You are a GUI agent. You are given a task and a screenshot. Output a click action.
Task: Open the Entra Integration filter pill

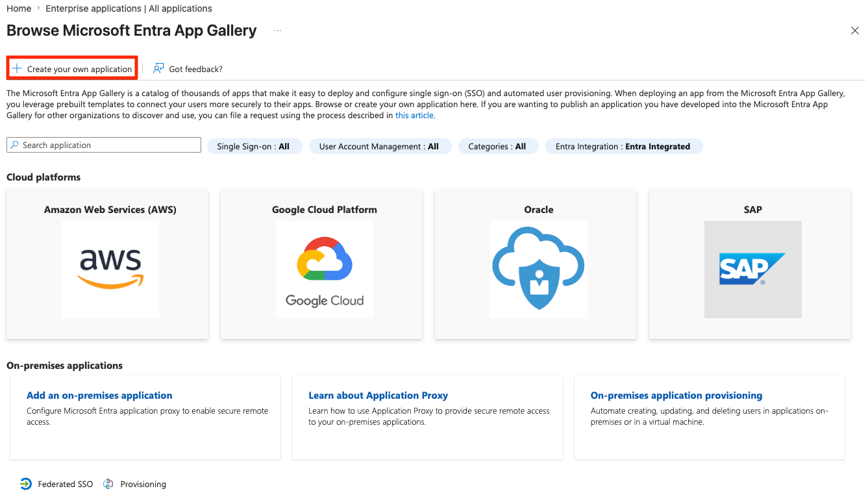coord(623,147)
